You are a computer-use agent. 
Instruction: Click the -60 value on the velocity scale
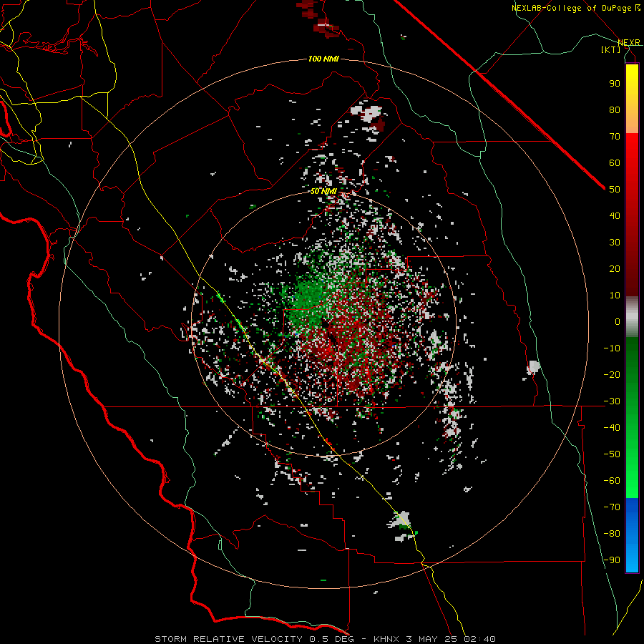pos(612,481)
